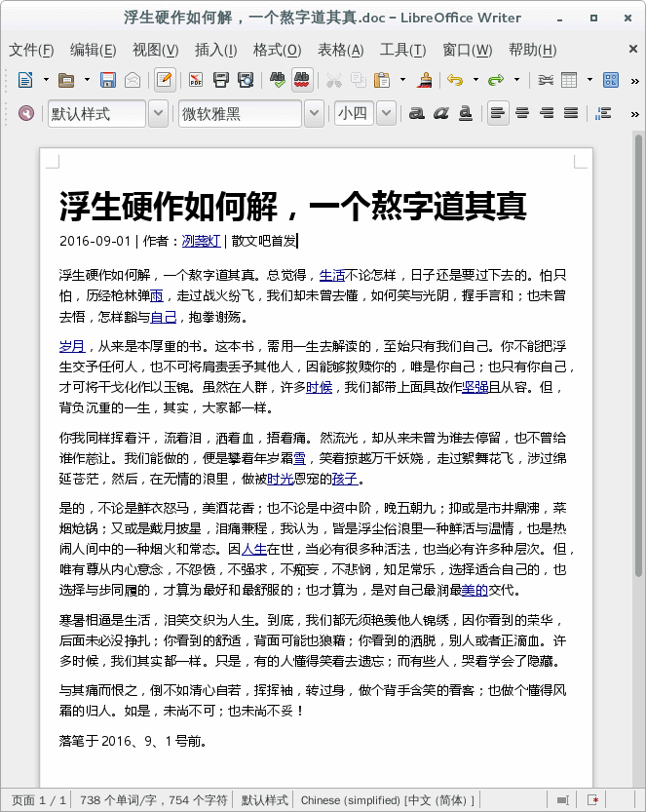The width and height of the screenshot is (646, 812).
Task: Insert Table grid icon
Action: click(569, 80)
